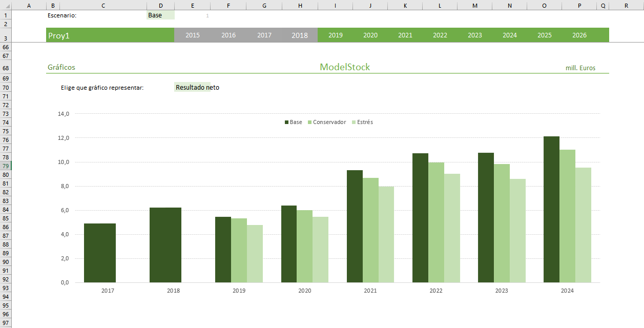Select the 2018 year header cell
Viewport: 644px width, 328px height.
coord(300,35)
